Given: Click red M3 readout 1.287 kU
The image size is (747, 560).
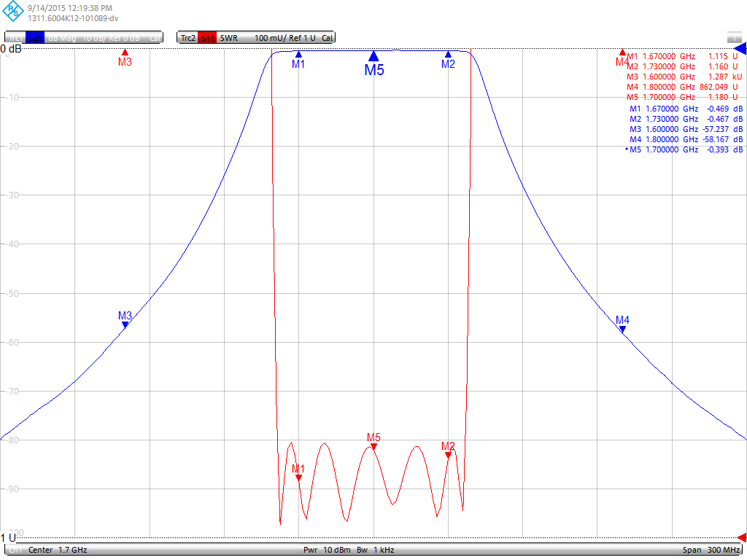Looking at the screenshot, I should (684, 77).
